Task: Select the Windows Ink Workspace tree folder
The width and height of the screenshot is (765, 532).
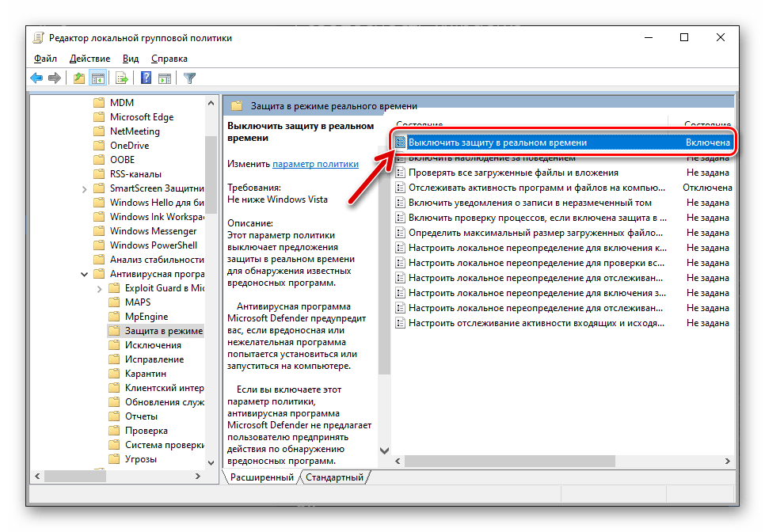Action: pyautogui.click(x=157, y=216)
